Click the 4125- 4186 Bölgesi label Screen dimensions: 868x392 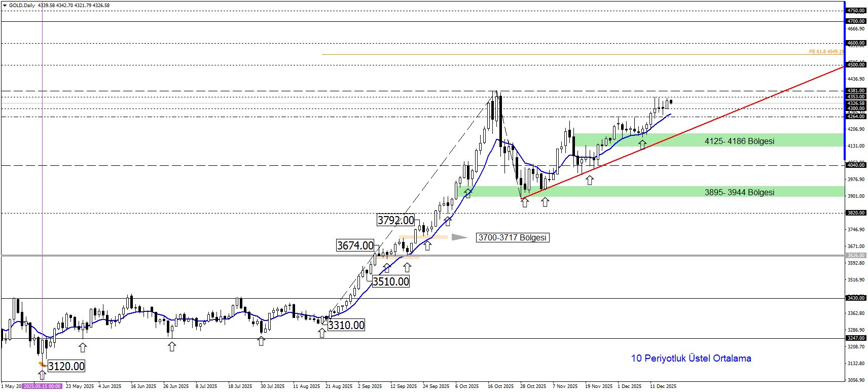point(739,141)
